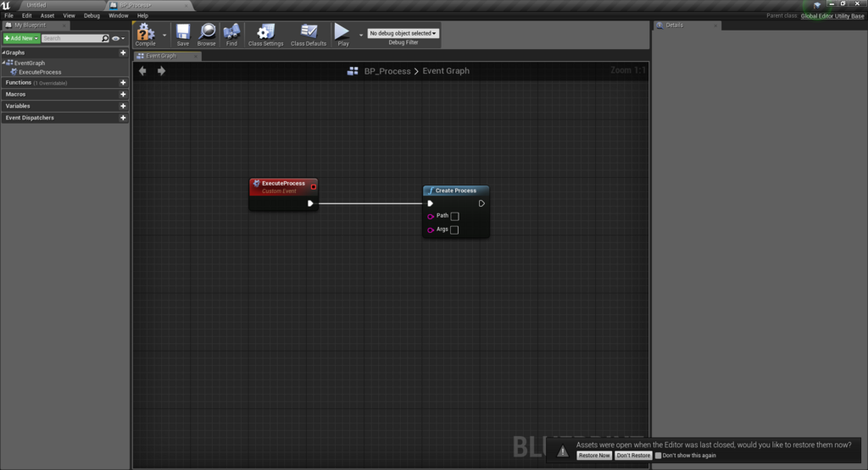Viewport: 868px width, 470px height.
Task: Navigate back in graph history
Action: tap(142, 71)
